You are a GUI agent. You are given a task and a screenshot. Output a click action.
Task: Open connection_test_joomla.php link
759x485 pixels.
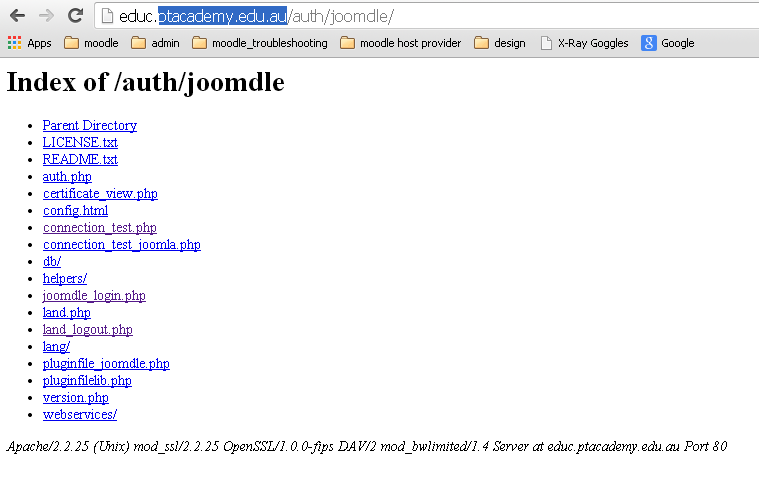121,244
